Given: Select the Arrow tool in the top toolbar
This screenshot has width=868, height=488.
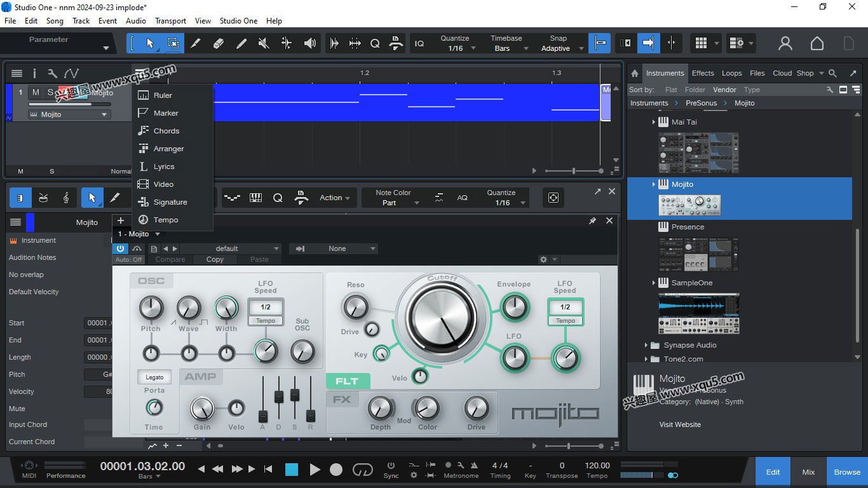Looking at the screenshot, I should [150, 43].
